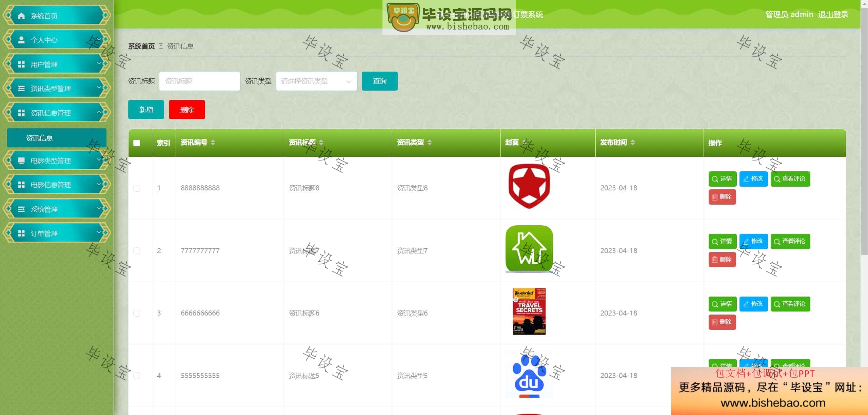Open the red star cover thumbnail
This screenshot has height=415, width=868.
pyautogui.click(x=529, y=186)
